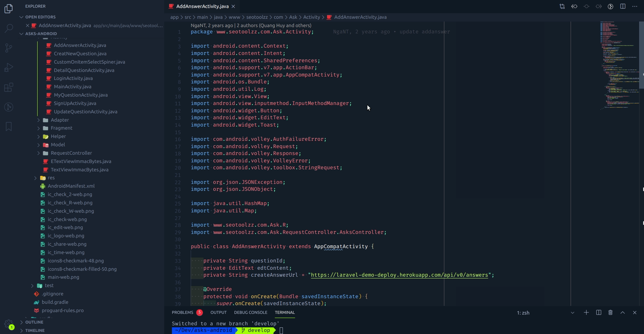Open the Bookmarks view in activity bar
This screenshot has height=334, width=644.
(x=9, y=127)
